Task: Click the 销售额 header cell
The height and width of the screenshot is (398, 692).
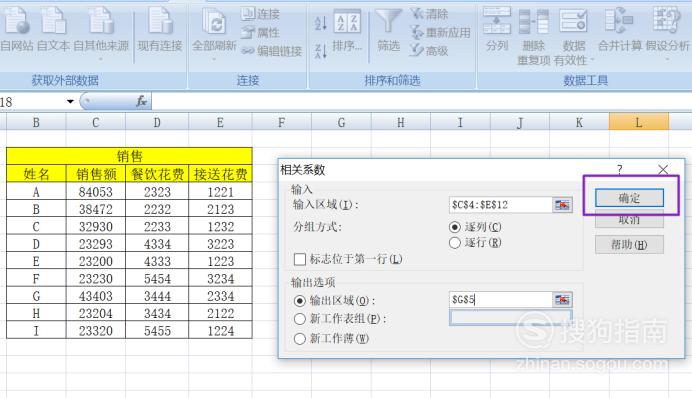Action: (96, 174)
